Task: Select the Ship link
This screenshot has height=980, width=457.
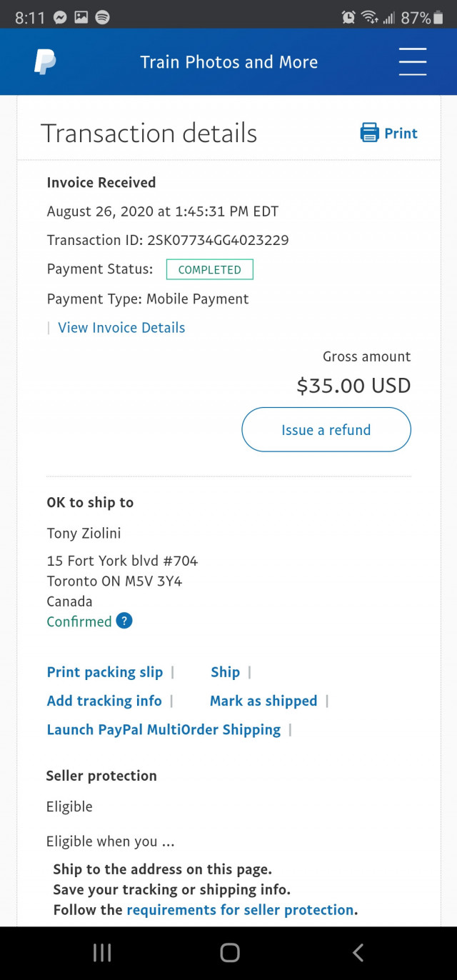Action: [225, 672]
